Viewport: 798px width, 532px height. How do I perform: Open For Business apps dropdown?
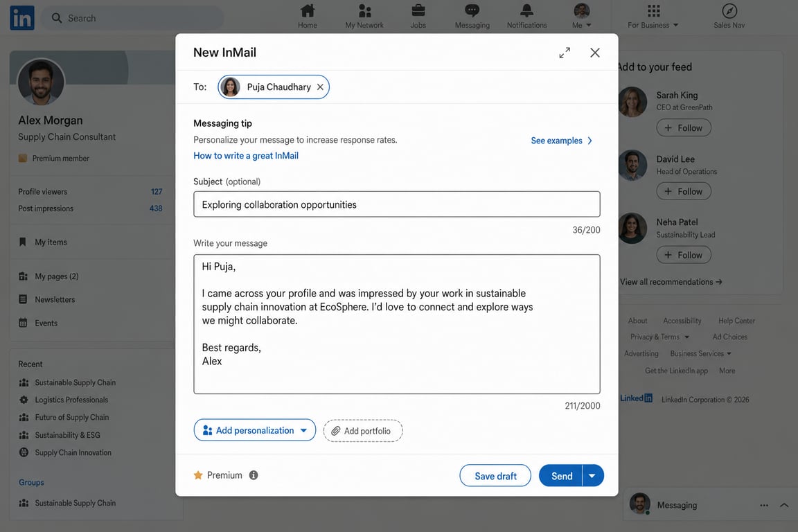(653, 17)
